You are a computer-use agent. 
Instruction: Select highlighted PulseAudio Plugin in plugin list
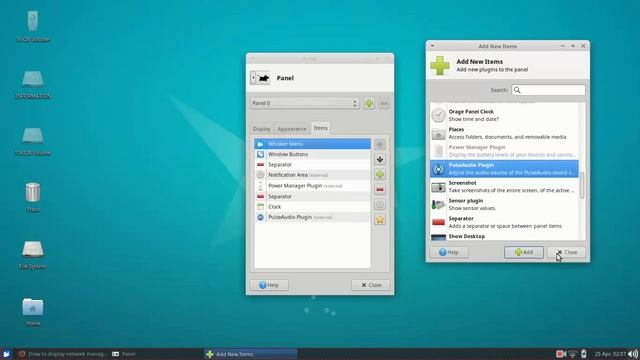coord(504,169)
